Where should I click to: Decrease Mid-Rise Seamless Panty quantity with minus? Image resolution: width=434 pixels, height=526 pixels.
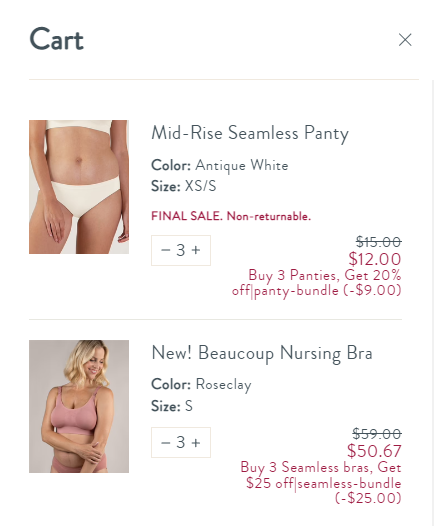[x=166, y=250]
